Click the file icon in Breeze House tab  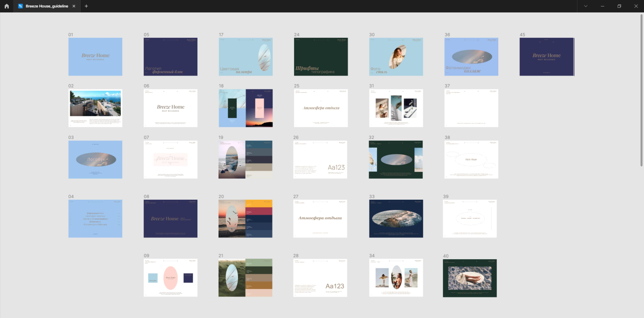(21, 6)
